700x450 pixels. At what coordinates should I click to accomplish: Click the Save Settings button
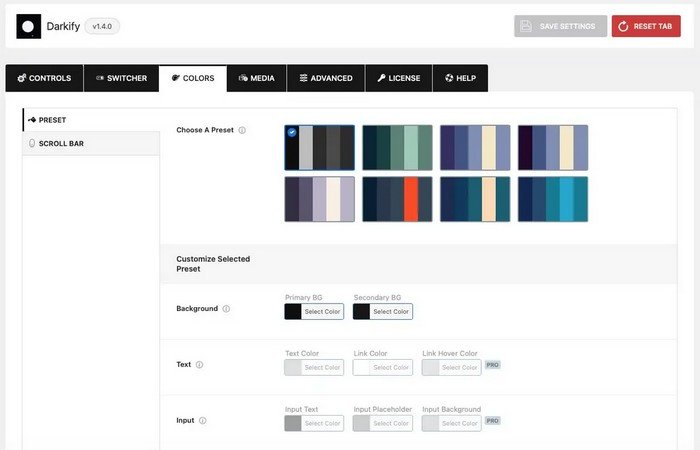(560, 26)
